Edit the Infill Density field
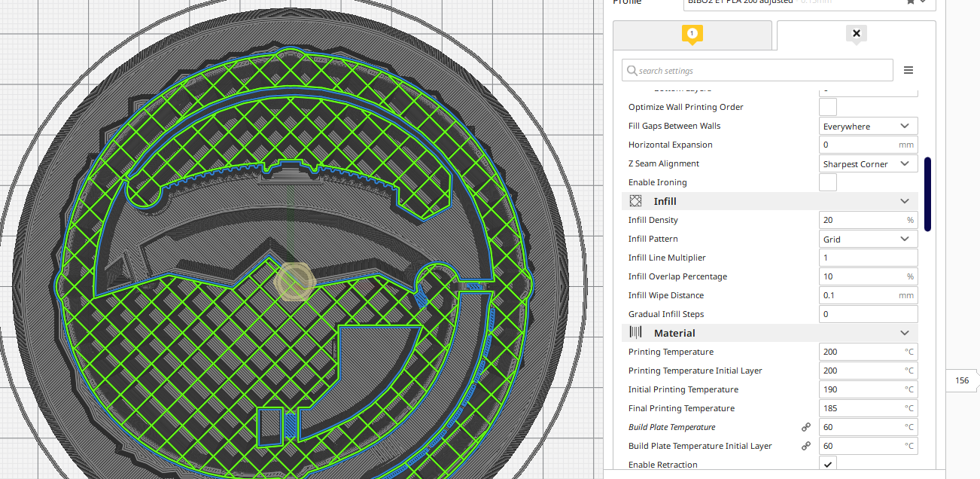The image size is (980, 479). click(x=869, y=220)
